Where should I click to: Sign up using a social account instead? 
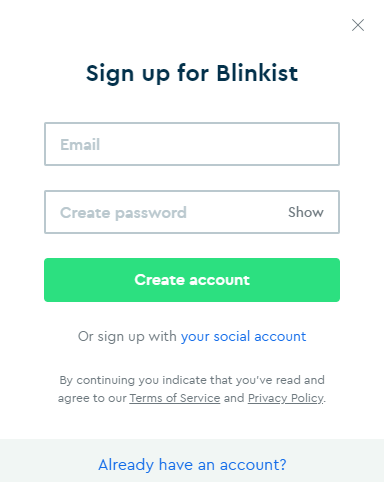[243, 337]
